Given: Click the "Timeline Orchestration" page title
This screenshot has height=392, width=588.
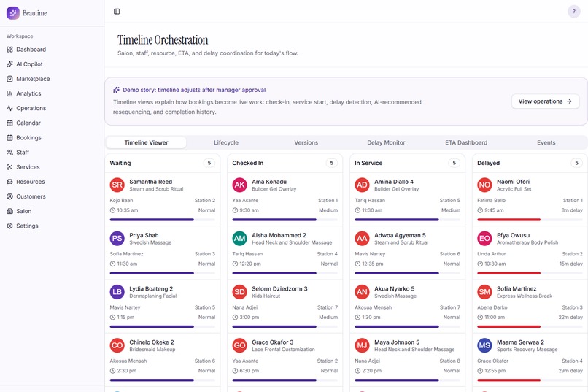Looking at the screenshot, I should pyautogui.click(x=163, y=39).
